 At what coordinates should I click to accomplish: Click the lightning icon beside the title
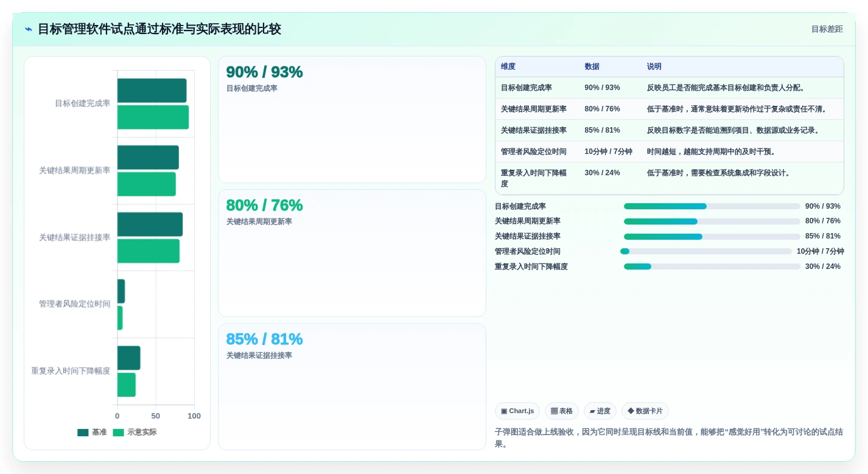point(29,29)
